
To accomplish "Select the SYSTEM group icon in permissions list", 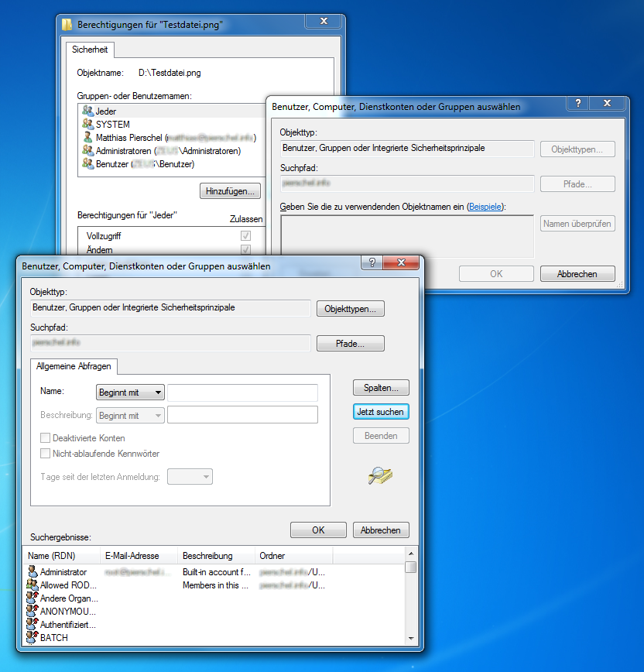I will pos(87,125).
